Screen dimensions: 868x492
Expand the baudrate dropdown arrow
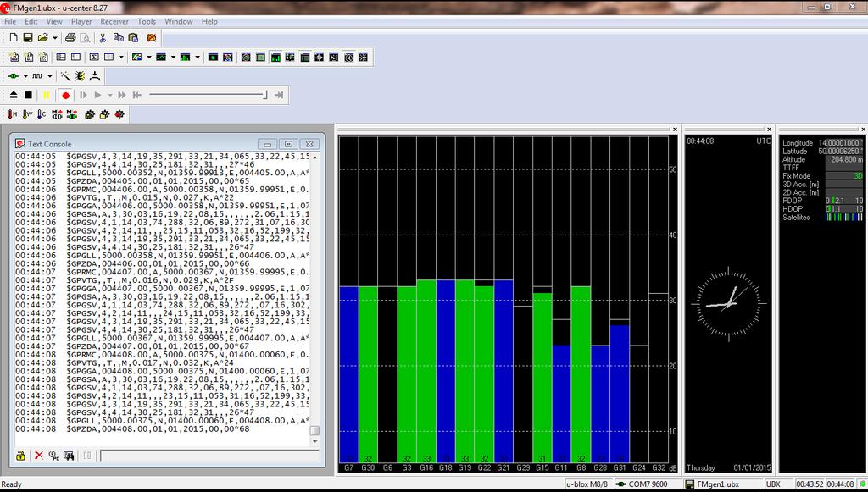pos(50,75)
